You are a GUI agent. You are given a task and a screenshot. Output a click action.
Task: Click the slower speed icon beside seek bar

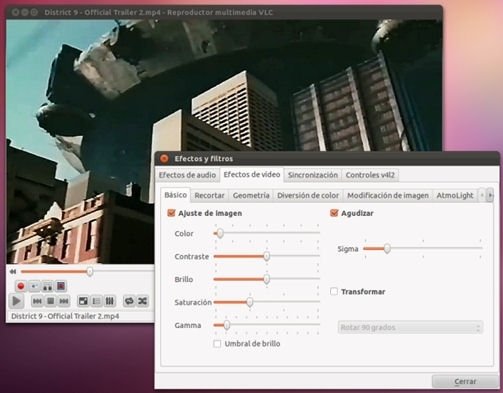point(13,272)
